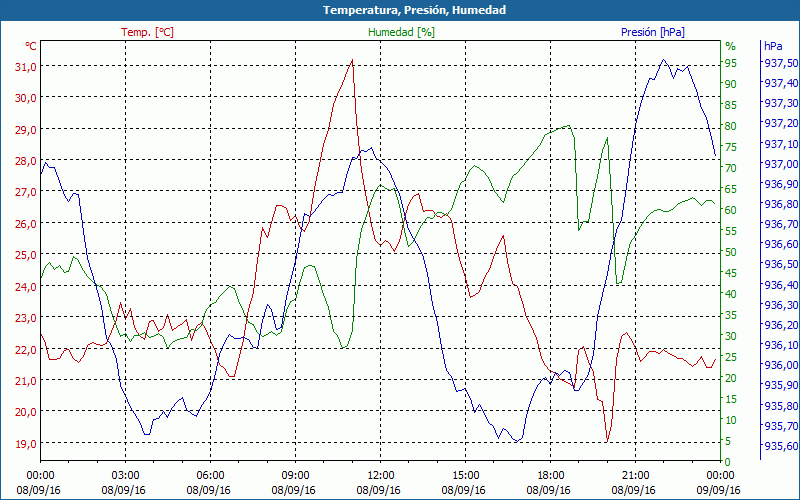Viewport: 800px width, 500px height.
Task: Pick the 937,00 pressure axis value
Action: 780,164
